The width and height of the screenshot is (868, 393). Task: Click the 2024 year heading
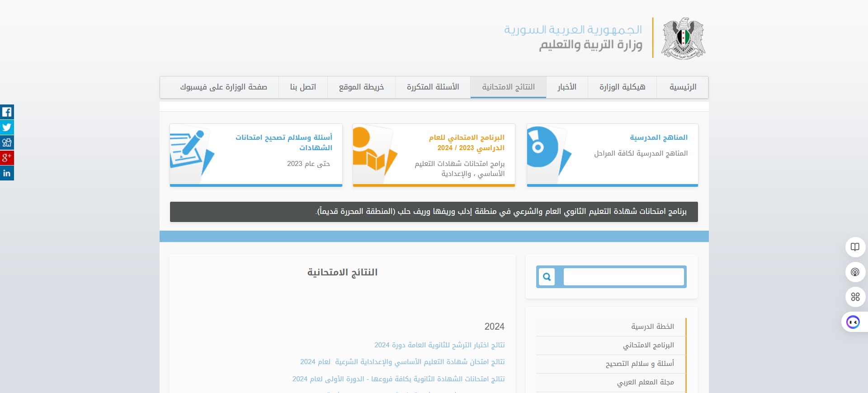pos(495,327)
